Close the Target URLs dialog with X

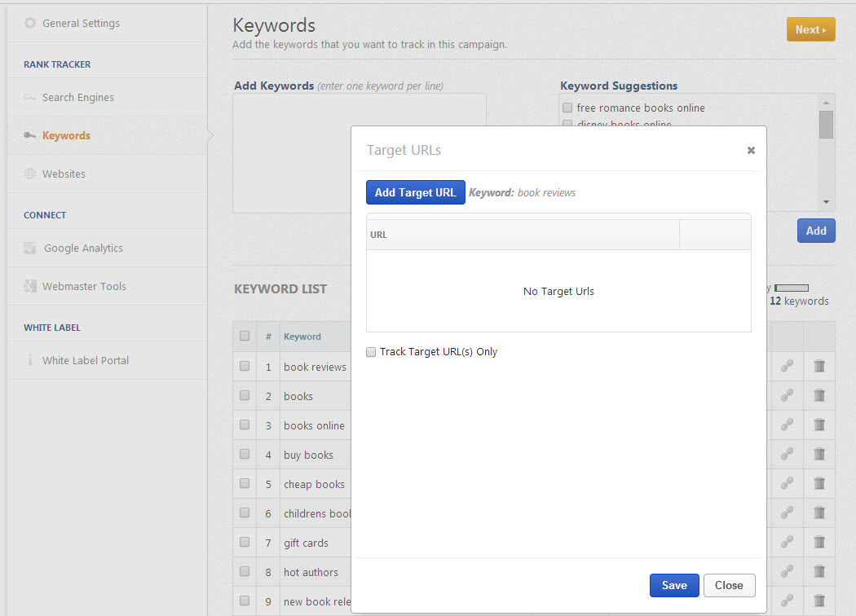pyautogui.click(x=751, y=150)
